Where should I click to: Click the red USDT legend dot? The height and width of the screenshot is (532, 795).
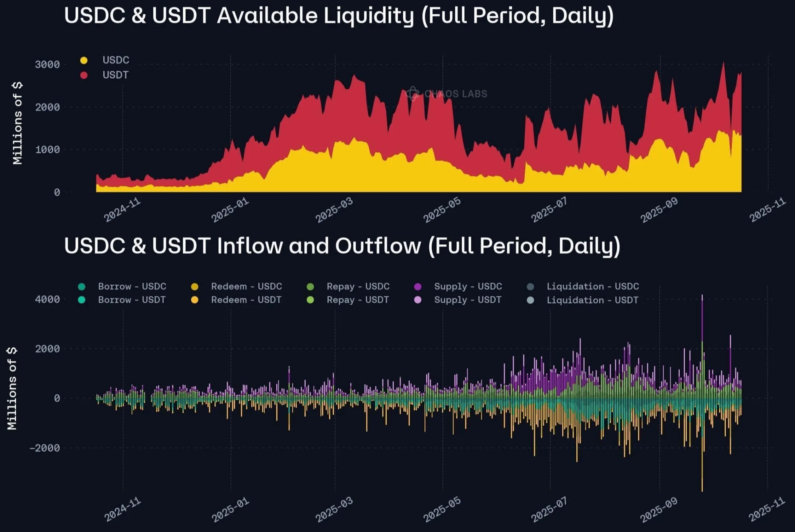83,75
